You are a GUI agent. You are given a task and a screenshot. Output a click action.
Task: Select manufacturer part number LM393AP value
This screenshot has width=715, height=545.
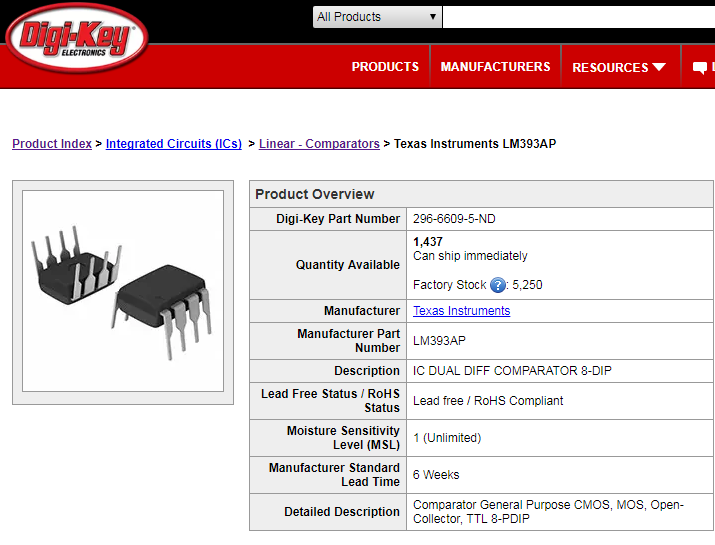click(439, 341)
